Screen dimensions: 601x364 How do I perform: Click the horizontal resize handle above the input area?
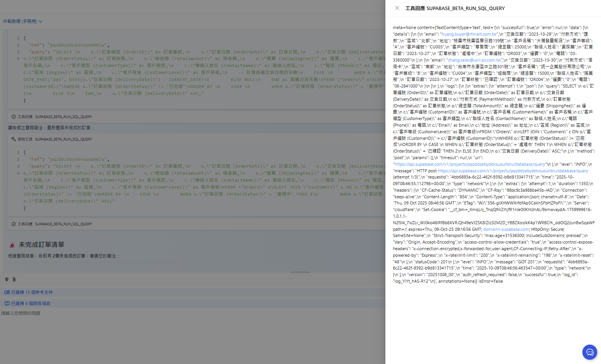(x=300, y=272)
